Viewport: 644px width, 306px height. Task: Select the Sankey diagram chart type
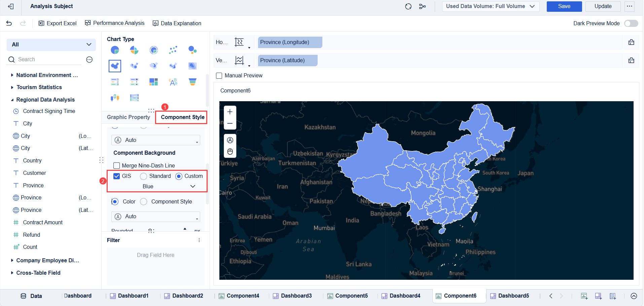tap(134, 98)
